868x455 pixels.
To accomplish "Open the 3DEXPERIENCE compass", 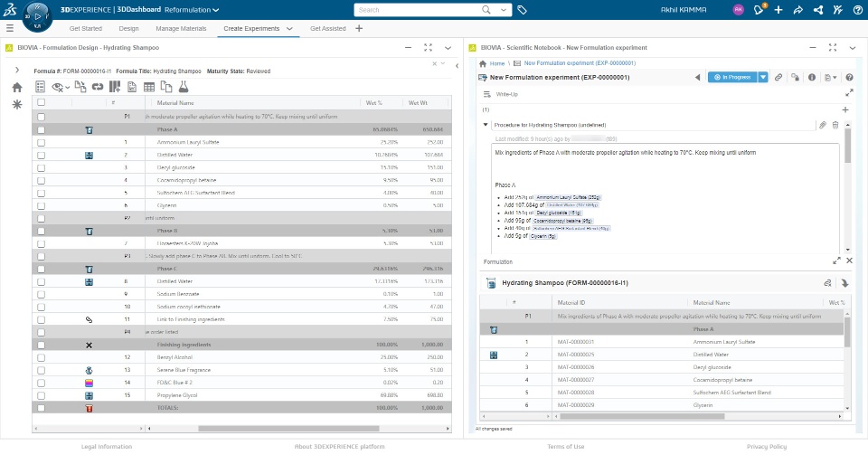I will point(38,16).
